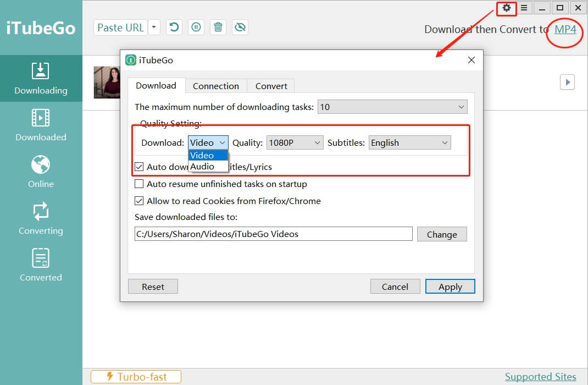The width and height of the screenshot is (588, 385).
Task: Switch to the Download tab
Action: pos(156,86)
